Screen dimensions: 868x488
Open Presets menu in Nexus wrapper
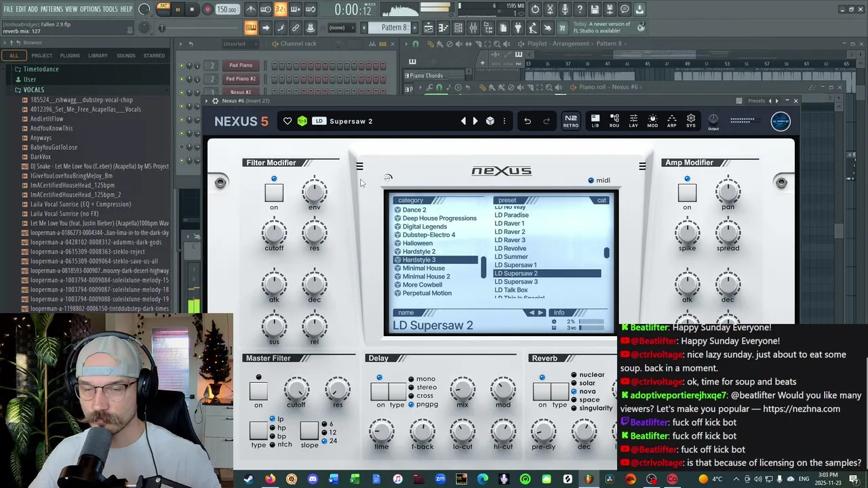point(757,101)
